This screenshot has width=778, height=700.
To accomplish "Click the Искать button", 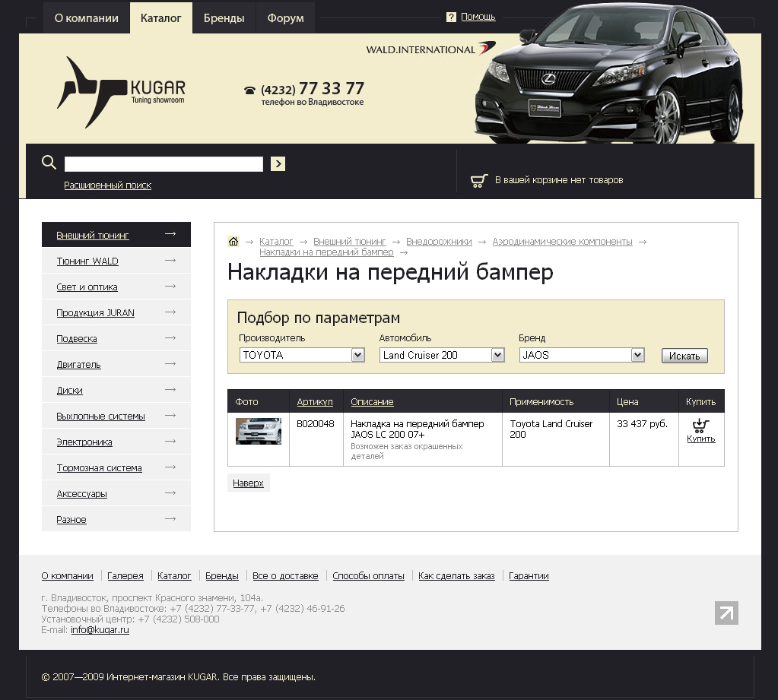I will [684, 356].
